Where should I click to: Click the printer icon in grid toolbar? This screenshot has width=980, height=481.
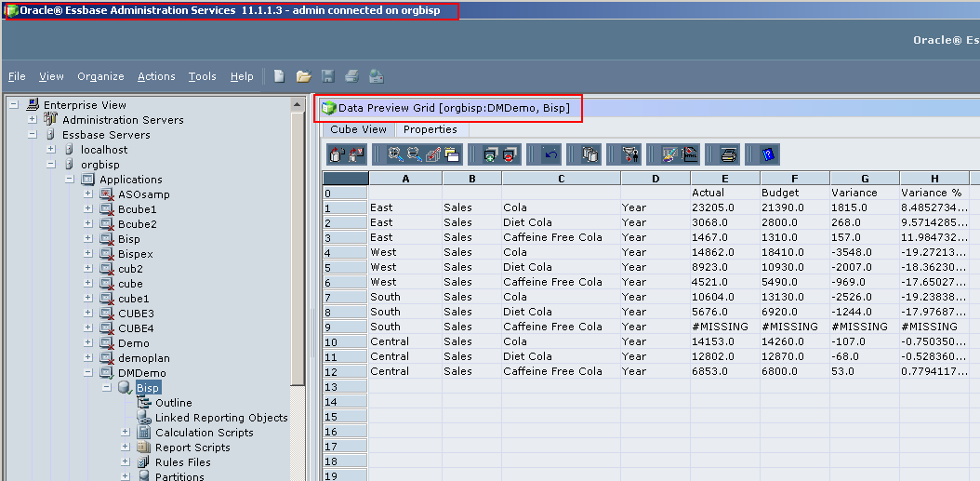click(728, 154)
